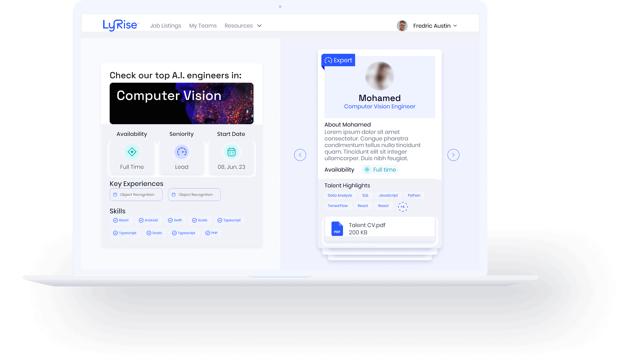
Task: Toggle the first-row Typescript skill checkmark
Action: (220, 220)
